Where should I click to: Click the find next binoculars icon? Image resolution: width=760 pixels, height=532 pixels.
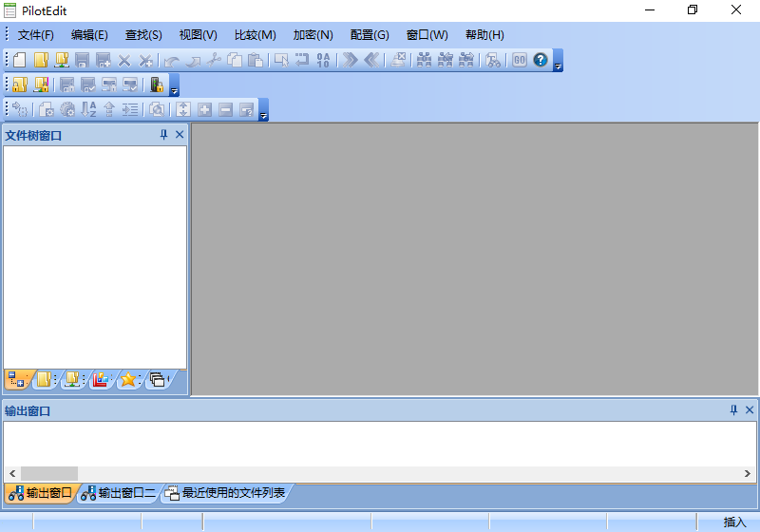click(465, 60)
